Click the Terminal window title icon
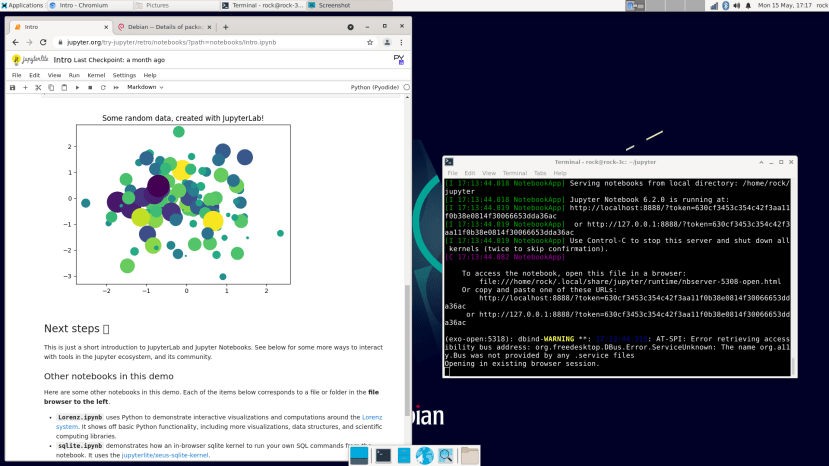This screenshot has height=466, width=829. [x=449, y=162]
